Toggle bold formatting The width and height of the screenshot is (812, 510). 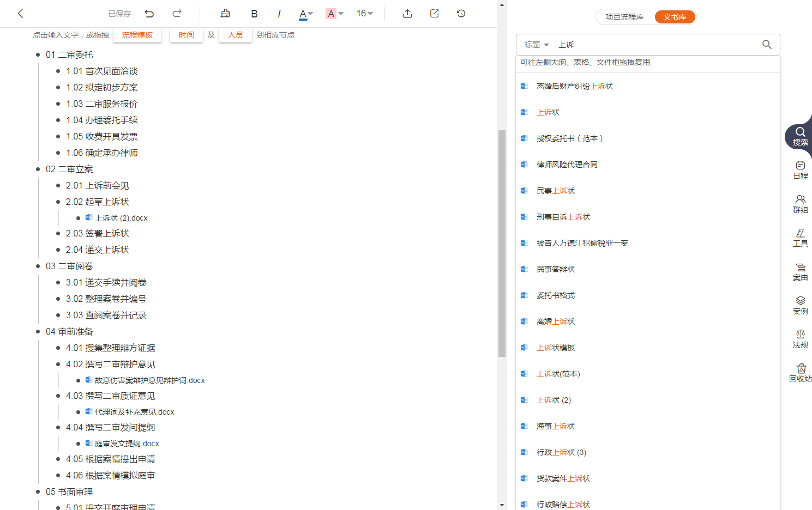click(254, 14)
